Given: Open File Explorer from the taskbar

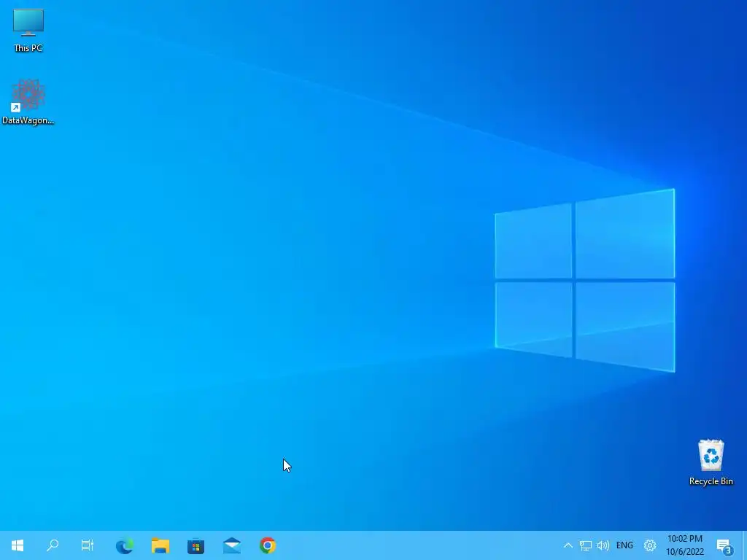Looking at the screenshot, I should point(160,545).
